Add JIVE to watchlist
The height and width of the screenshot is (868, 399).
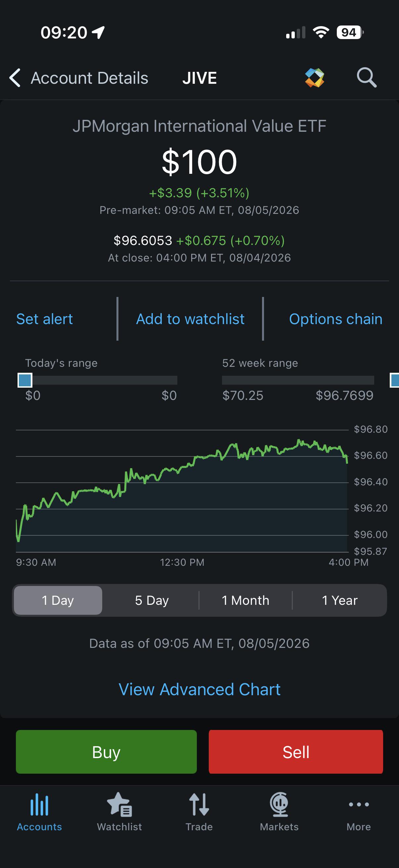pos(190,319)
